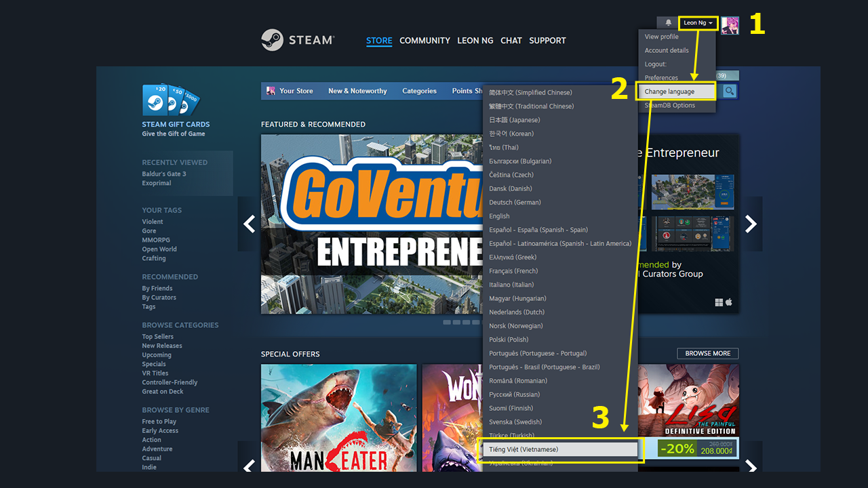Select Tiếng Việt (Vietnamese) language

560,449
